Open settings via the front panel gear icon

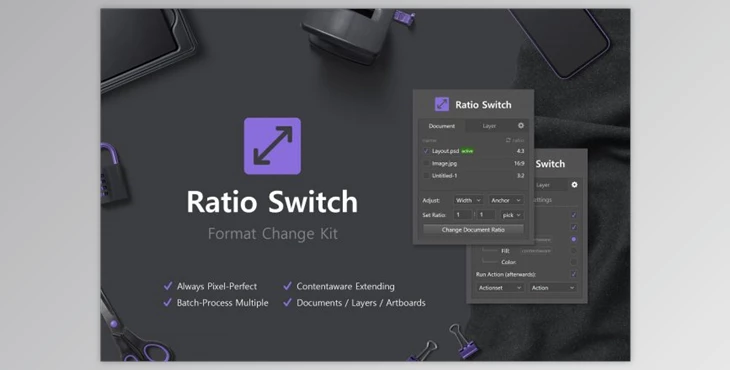[x=520, y=126]
